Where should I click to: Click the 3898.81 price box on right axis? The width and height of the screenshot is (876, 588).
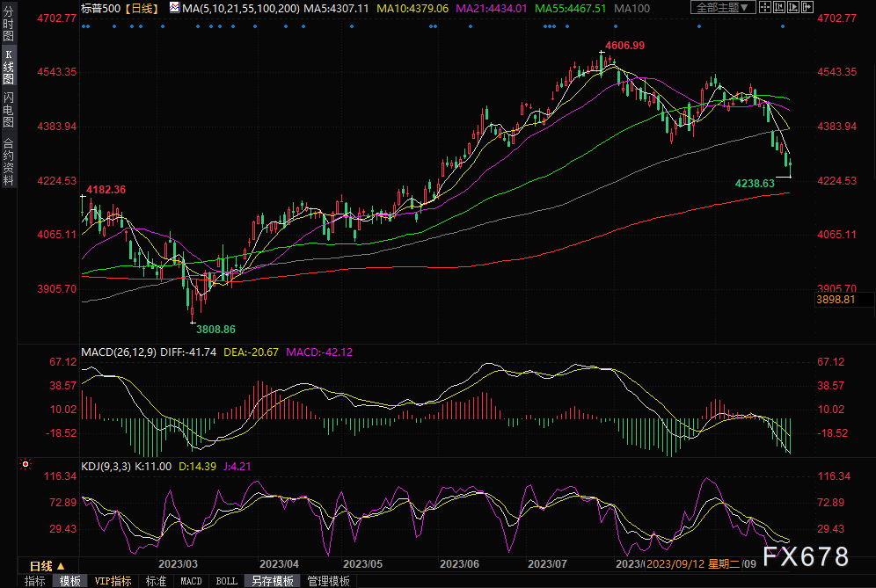(843, 300)
